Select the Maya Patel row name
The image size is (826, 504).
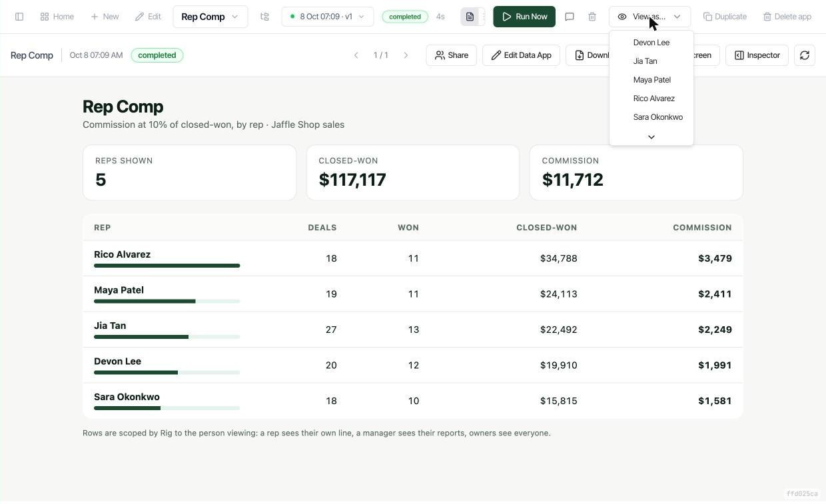coord(119,290)
